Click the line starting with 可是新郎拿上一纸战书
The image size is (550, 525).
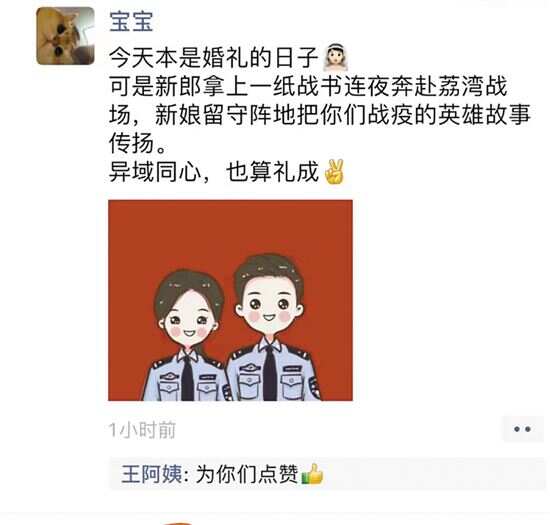tap(308, 86)
